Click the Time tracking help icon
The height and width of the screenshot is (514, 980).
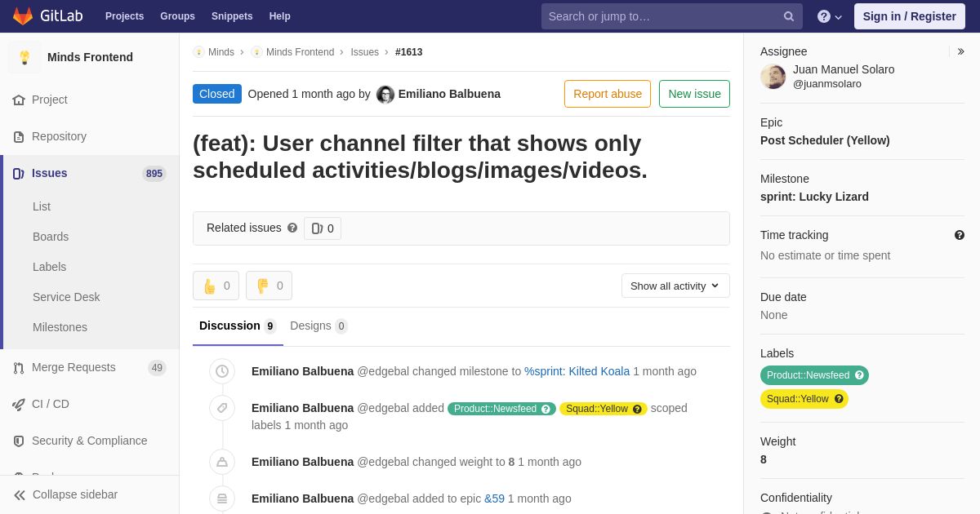(x=960, y=235)
